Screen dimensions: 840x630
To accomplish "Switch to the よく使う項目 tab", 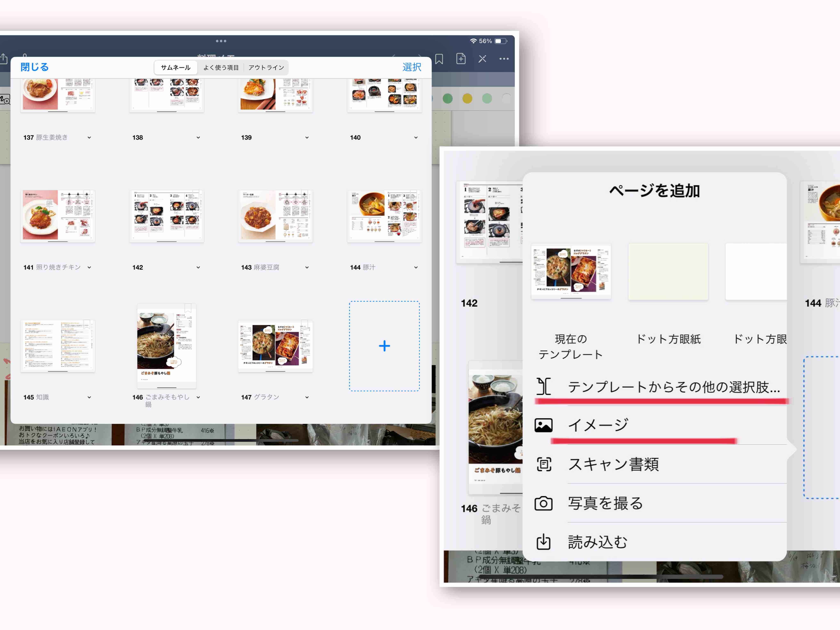I will [221, 68].
